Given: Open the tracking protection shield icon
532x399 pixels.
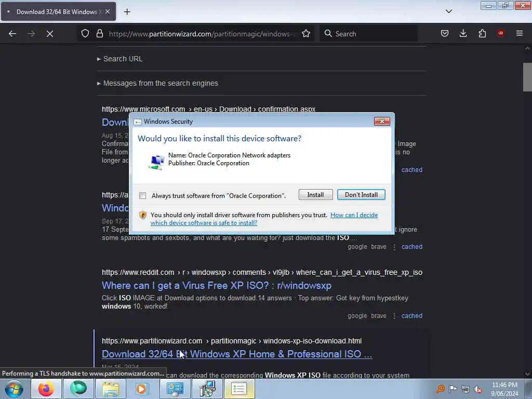Looking at the screenshot, I should [85, 34].
